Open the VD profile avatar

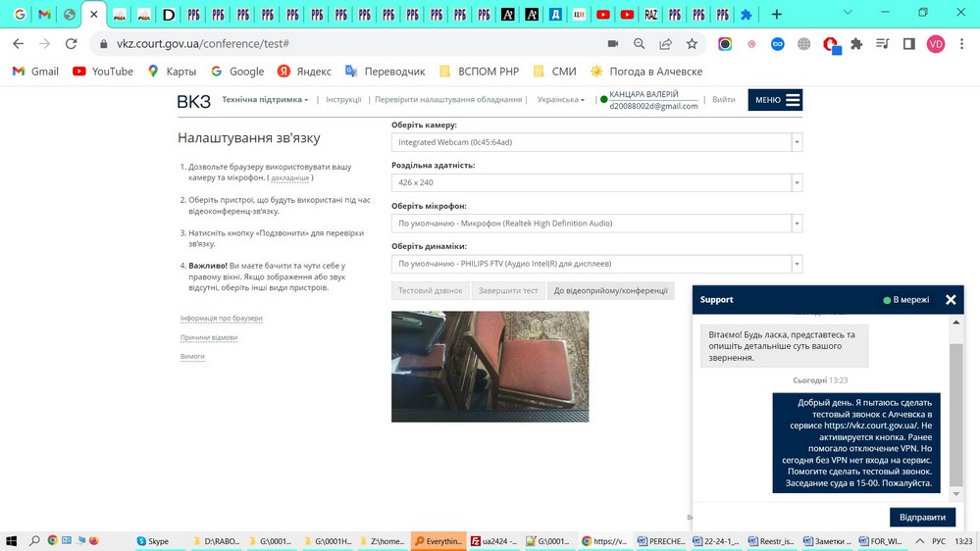point(936,44)
